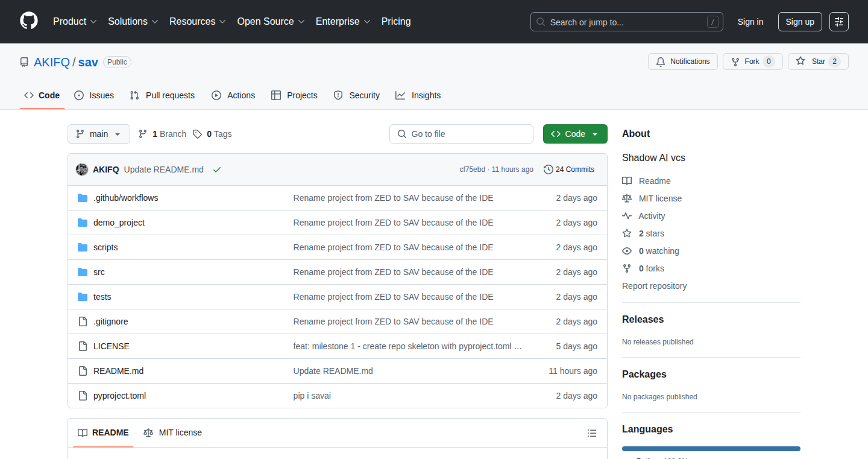The image size is (868, 459).
Task: Click the tag icon beside 0 Tags
Action: tap(197, 134)
